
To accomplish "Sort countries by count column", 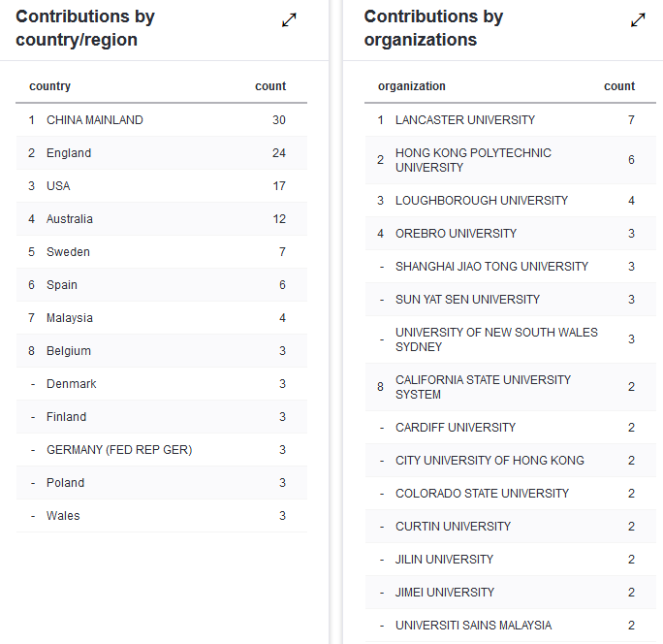I will (x=270, y=86).
